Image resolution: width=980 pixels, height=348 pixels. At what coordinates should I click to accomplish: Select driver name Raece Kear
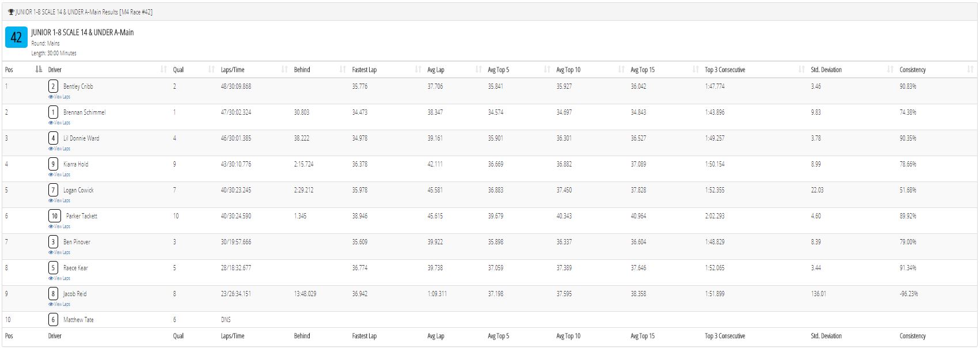tap(76, 268)
